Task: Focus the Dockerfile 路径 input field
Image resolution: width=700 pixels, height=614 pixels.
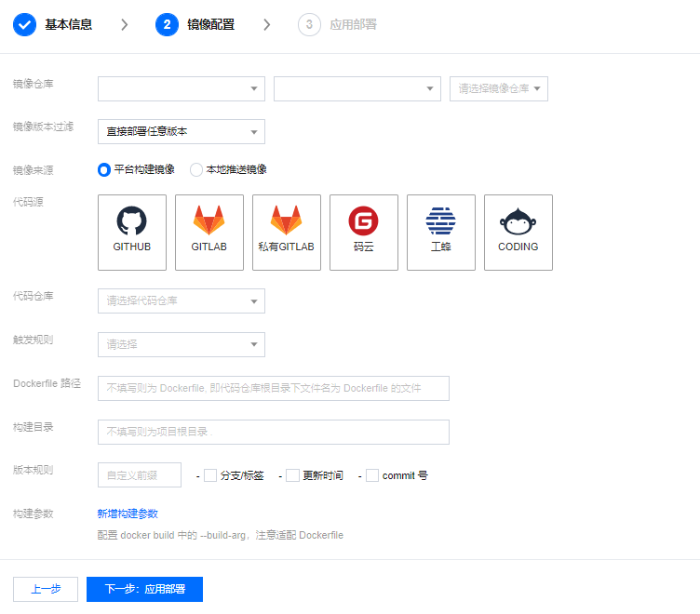Action: [x=274, y=388]
